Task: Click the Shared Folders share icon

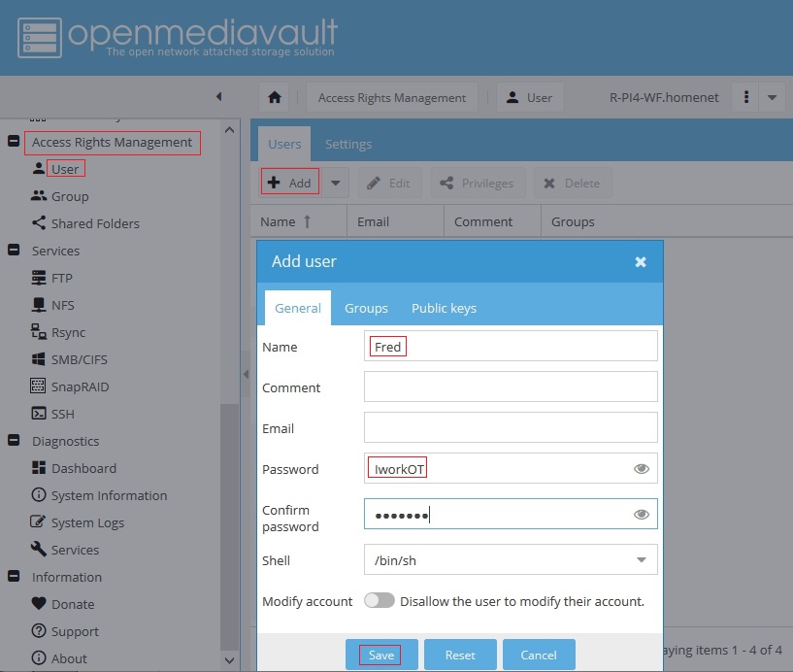Action: tap(39, 223)
